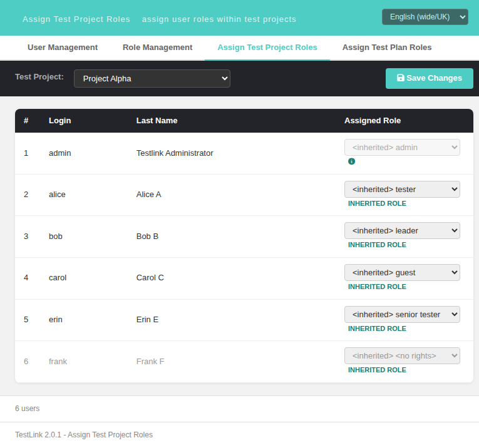Click the INHERITED ROLE label under carol
The width and height of the screenshot is (479, 448).
[377, 287]
